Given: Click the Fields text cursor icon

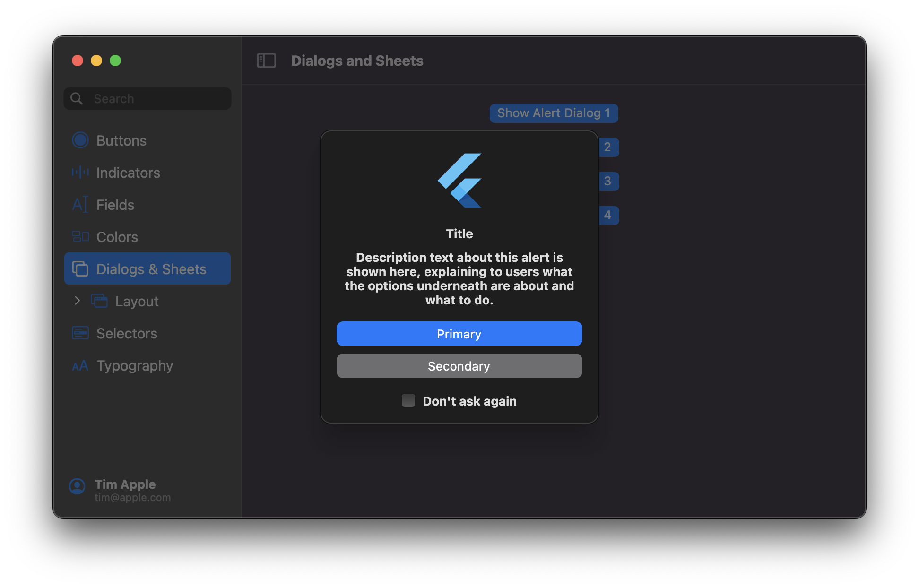Looking at the screenshot, I should (80, 205).
